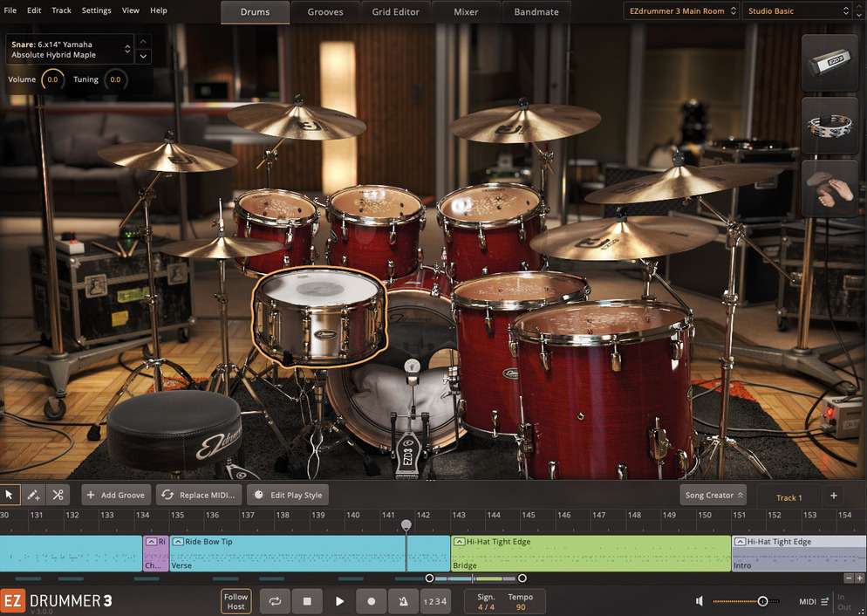This screenshot has height=616, width=867.
Task: Enable Follow Host mode
Action: [x=236, y=601]
